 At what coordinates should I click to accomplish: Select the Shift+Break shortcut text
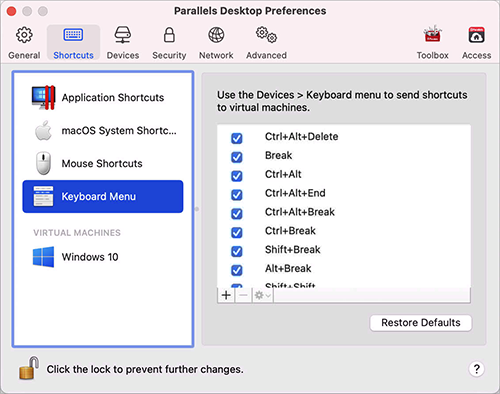(293, 250)
